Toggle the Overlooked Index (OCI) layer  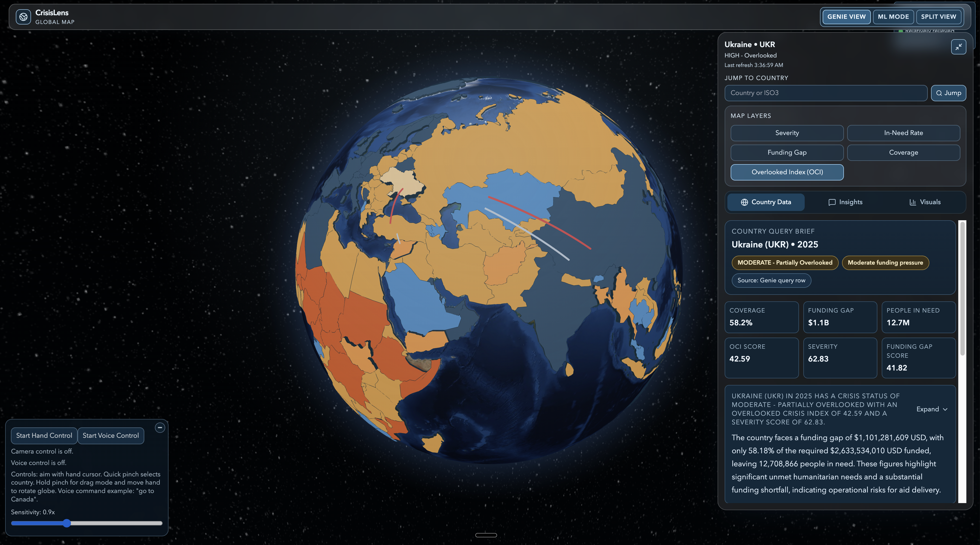pos(787,172)
